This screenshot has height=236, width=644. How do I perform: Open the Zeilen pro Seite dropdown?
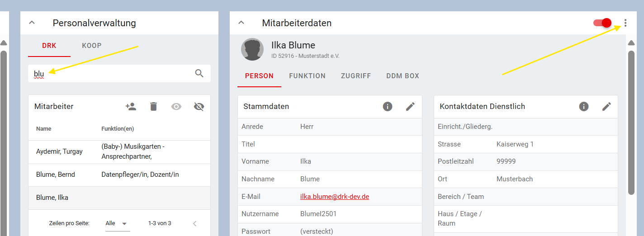pyautogui.click(x=118, y=223)
